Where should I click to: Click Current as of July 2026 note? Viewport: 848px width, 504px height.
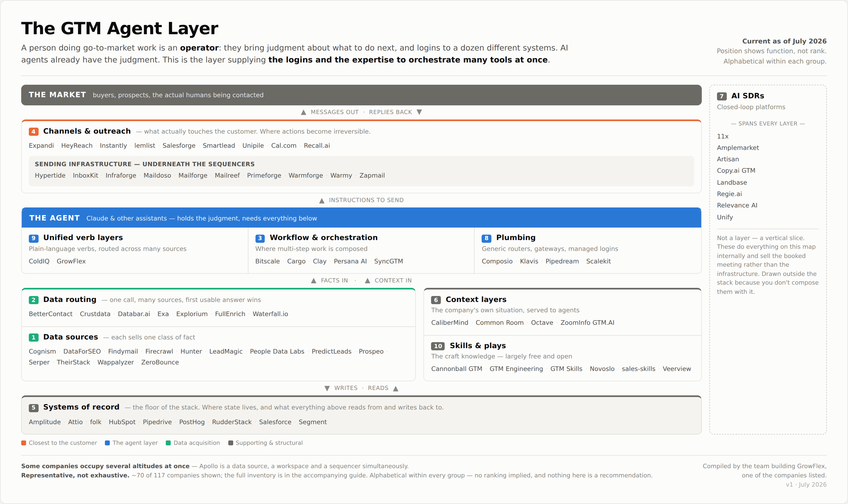[x=784, y=41]
